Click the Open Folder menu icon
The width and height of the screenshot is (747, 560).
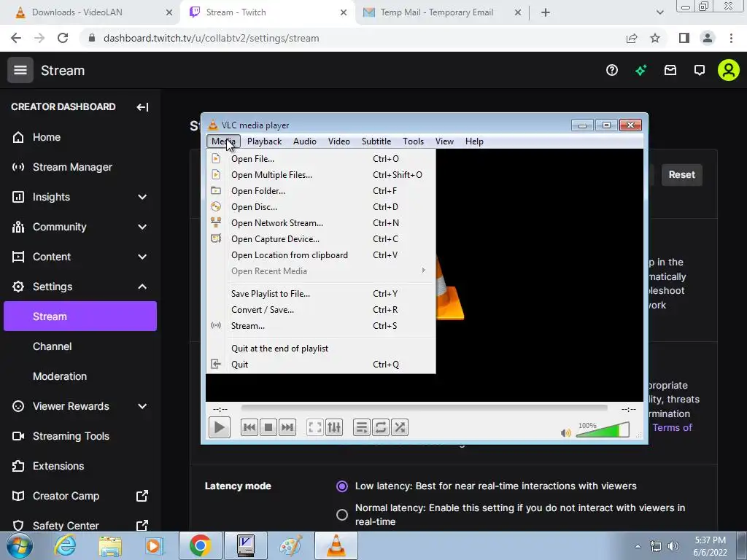[x=216, y=190]
